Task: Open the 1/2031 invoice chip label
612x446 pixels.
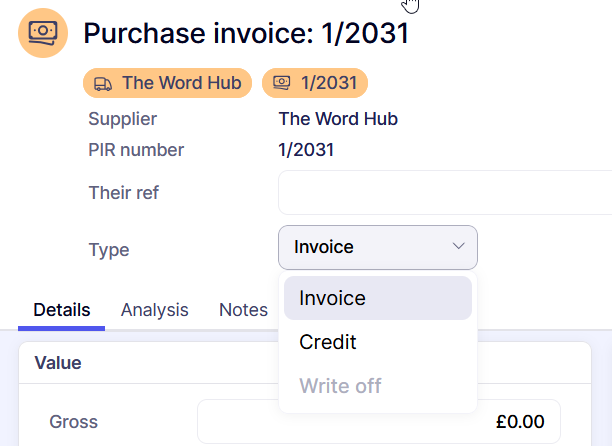Action: tap(329, 83)
